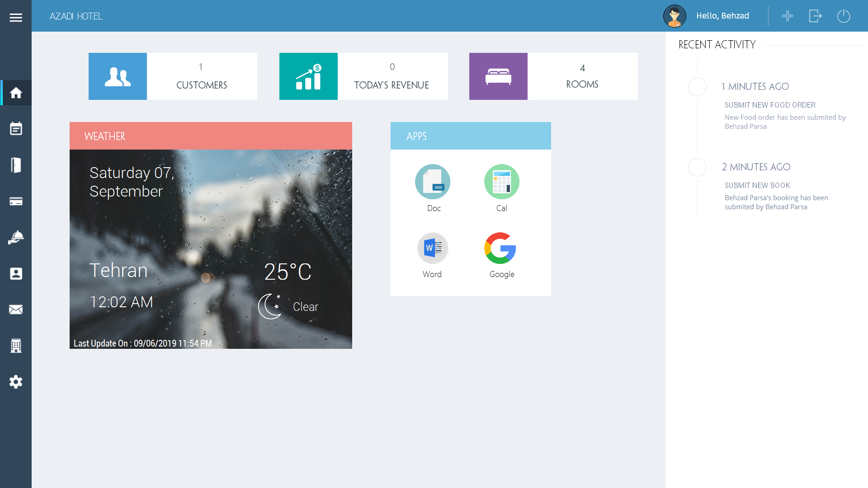The height and width of the screenshot is (488, 868).
Task: Open the mail envelope sidebar icon
Action: pos(16,310)
